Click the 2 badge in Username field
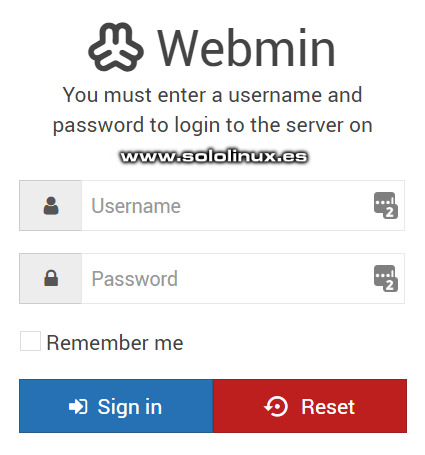Viewport: 425px width, 455px height. (x=390, y=212)
